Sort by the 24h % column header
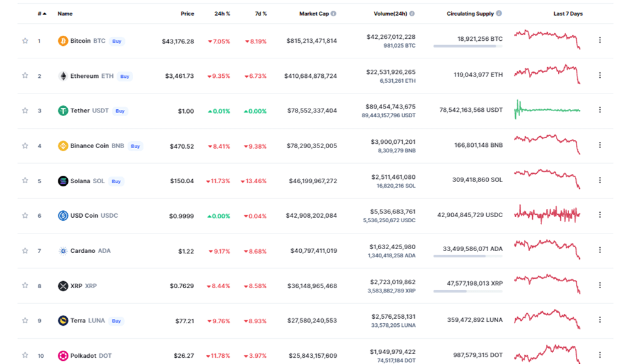 pyautogui.click(x=222, y=14)
